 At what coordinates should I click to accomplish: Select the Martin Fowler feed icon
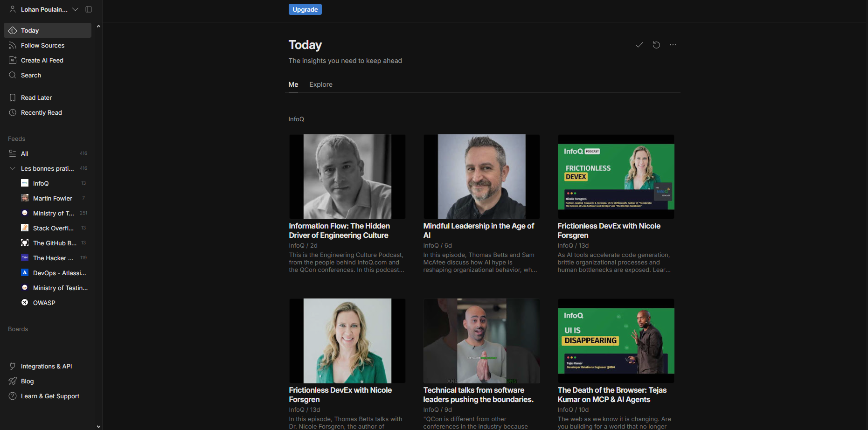pos(24,198)
